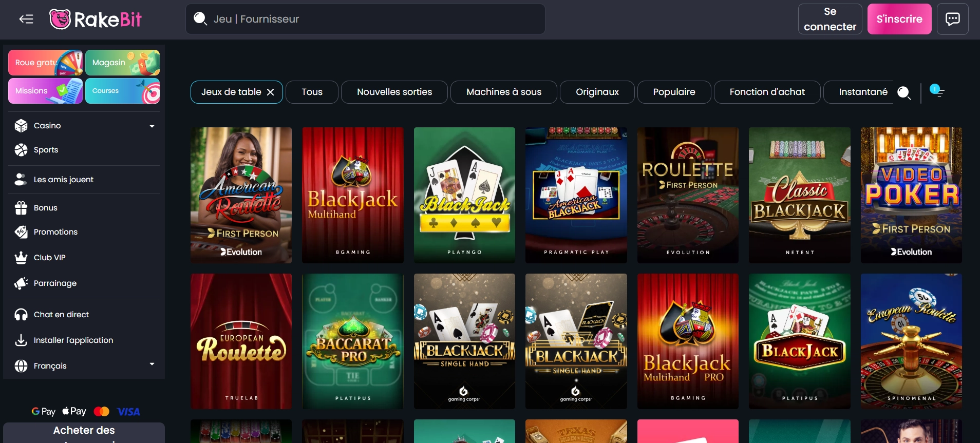
Task: Open the Promotions link in sidebar
Action: coord(55,232)
